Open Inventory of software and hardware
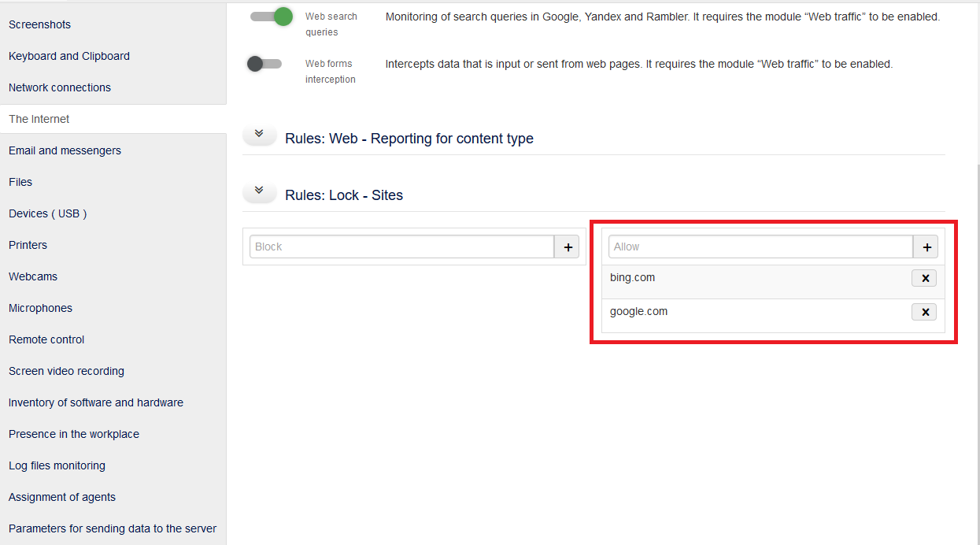This screenshot has height=545, width=980. click(95, 402)
